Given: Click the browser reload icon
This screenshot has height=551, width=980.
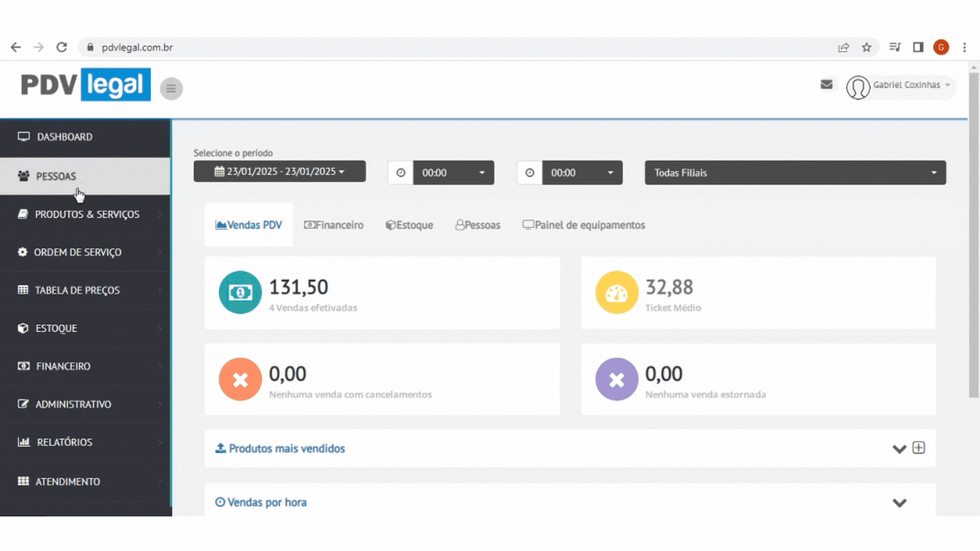Looking at the screenshot, I should pyautogui.click(x=62, y=47).
